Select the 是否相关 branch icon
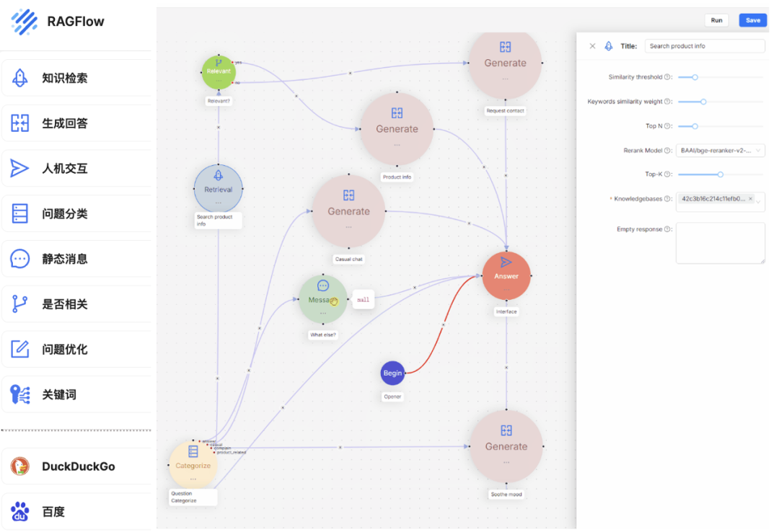The height and width of the screenshot is (532, 779). click(x=20, y=304)
